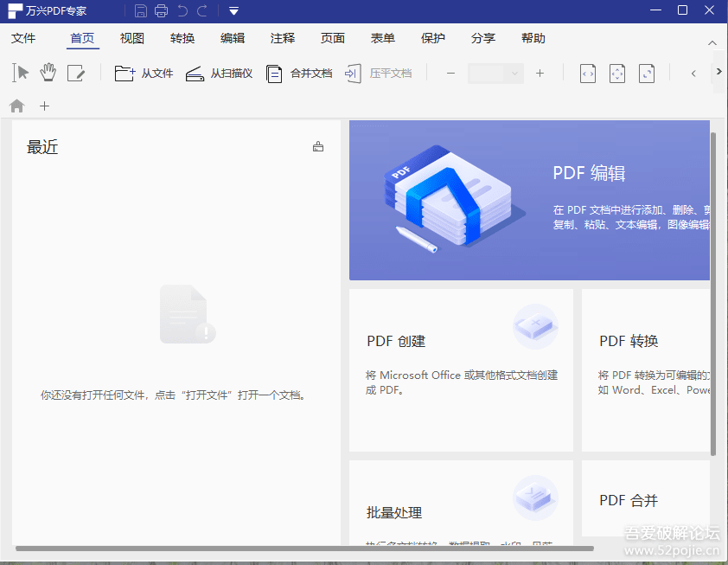
Task: Open the zoom level dropdown
Action: tap(515, 74)
